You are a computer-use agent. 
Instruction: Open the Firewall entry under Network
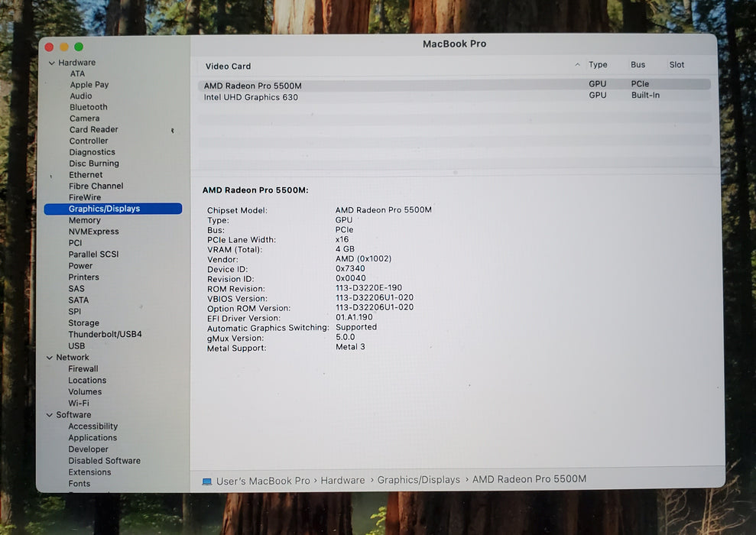[x=83, y=369]
